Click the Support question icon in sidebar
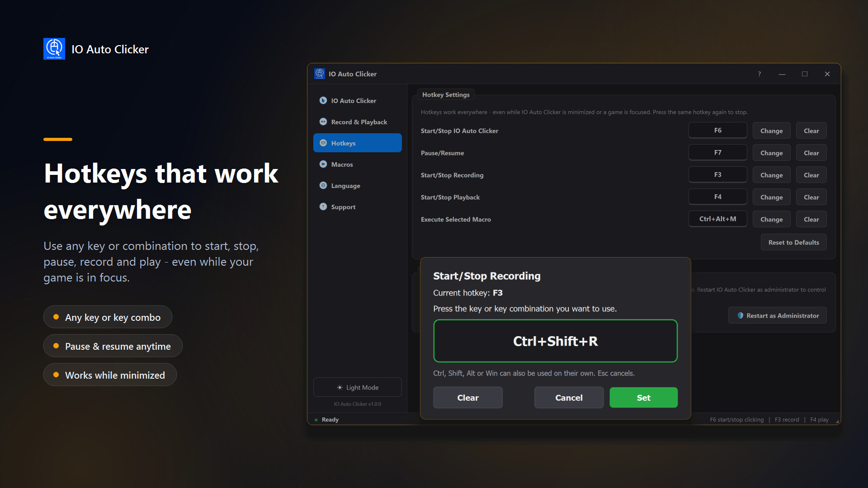 [x=323, y=206]
